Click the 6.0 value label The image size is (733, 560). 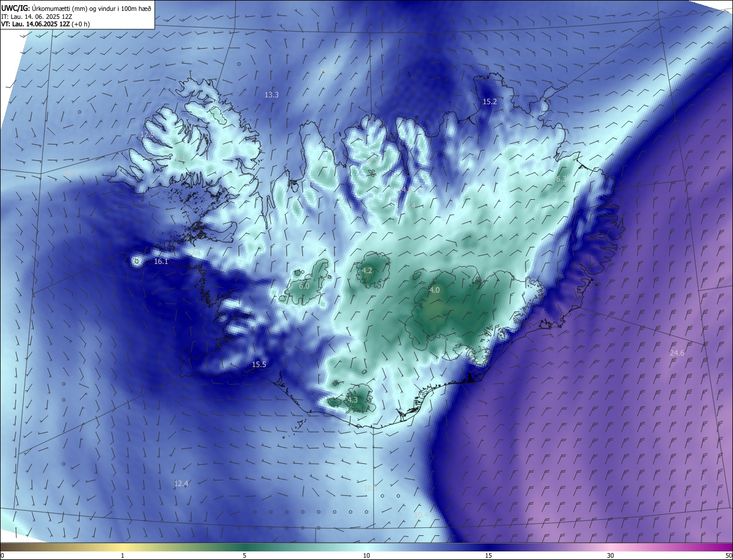click(x=304, y=285)
